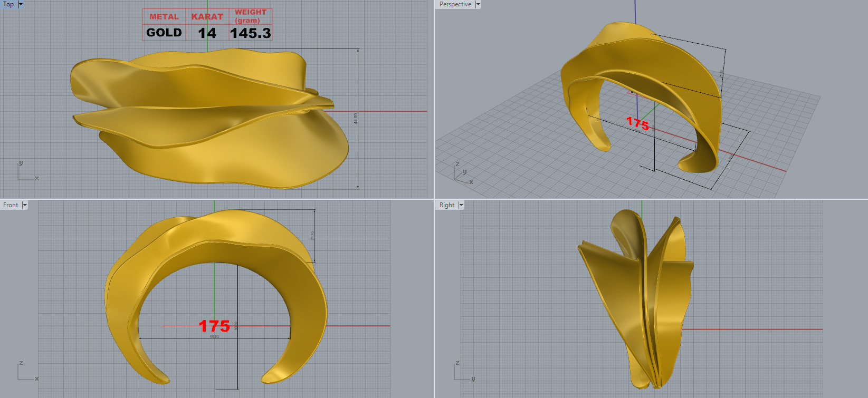Select the karat value 14

click(x=207, y=33)
